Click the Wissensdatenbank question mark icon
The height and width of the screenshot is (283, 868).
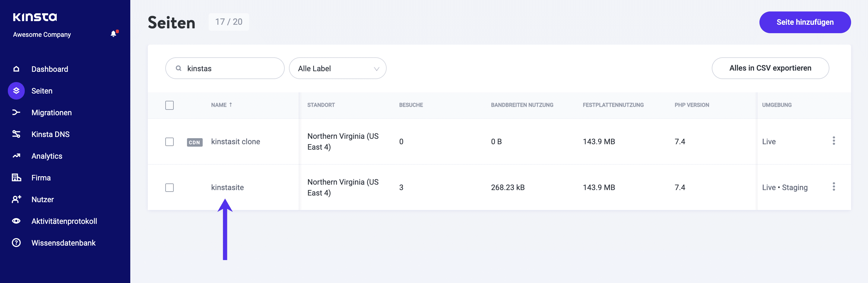click(x=16, y=243)
